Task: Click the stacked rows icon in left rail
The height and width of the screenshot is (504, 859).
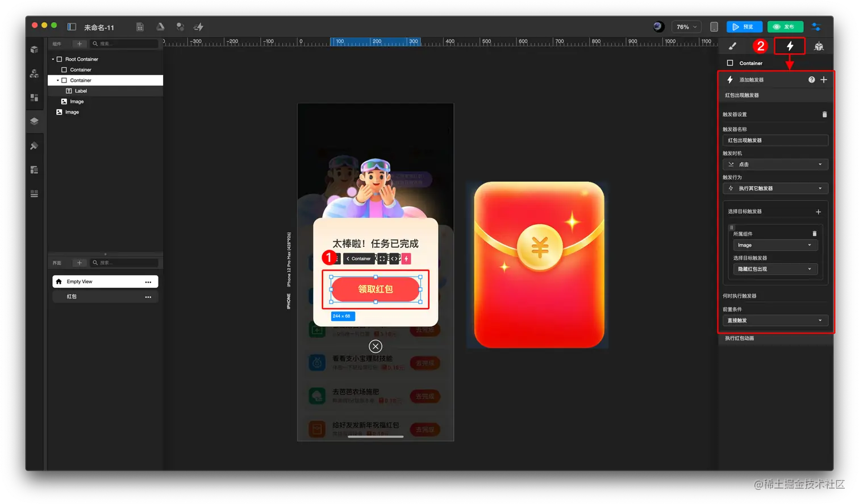Action: (34, 194)
